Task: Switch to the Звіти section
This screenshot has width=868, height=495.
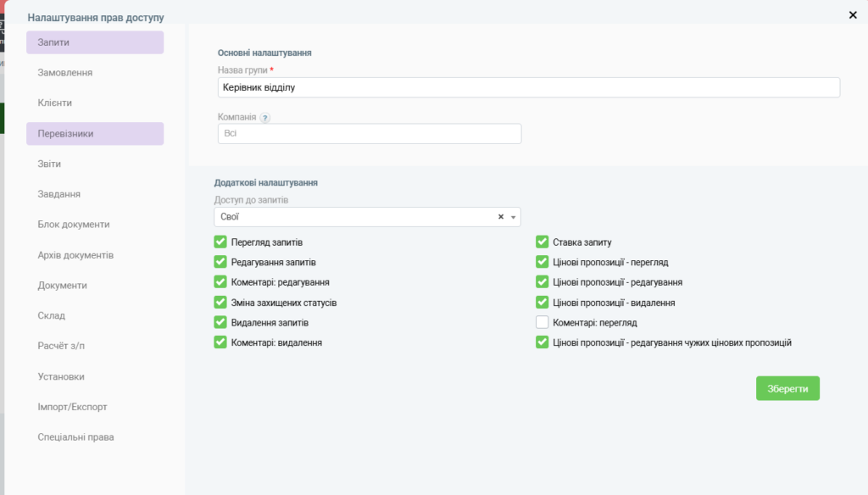Action: point(95,164)
